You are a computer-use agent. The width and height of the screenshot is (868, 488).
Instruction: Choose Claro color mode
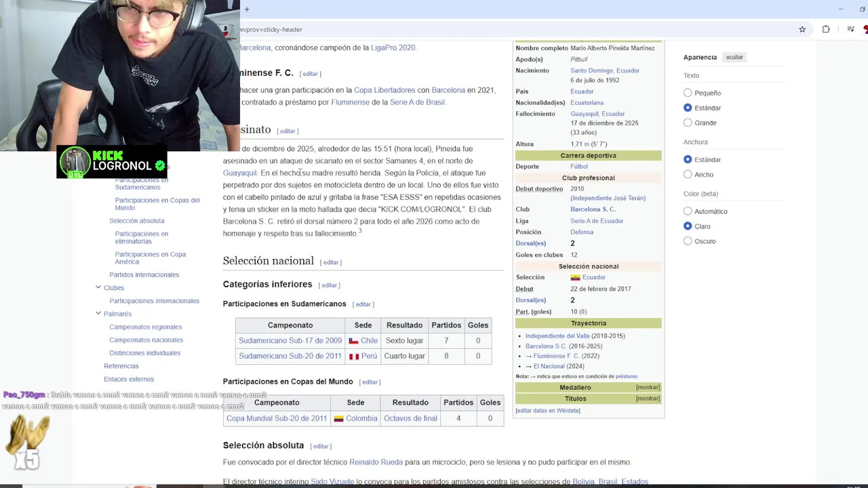pos(688,226)
